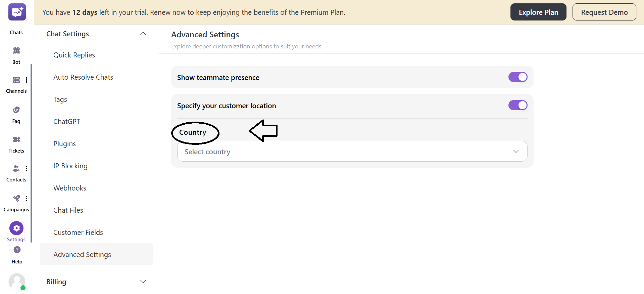The width and height of the screenshot is (644, 294).
Task: Open the Faq section icon
Action: tap(16, 110)
